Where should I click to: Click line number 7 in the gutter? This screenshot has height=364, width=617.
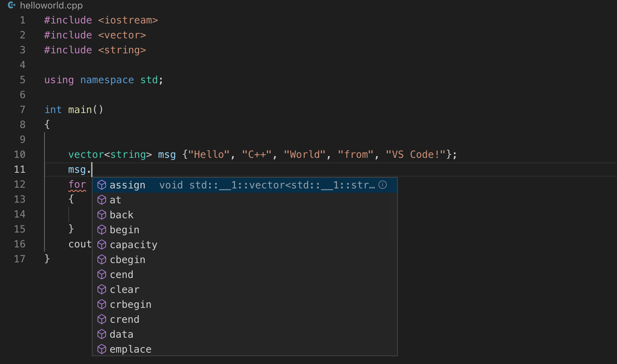(x=23, y=109)
